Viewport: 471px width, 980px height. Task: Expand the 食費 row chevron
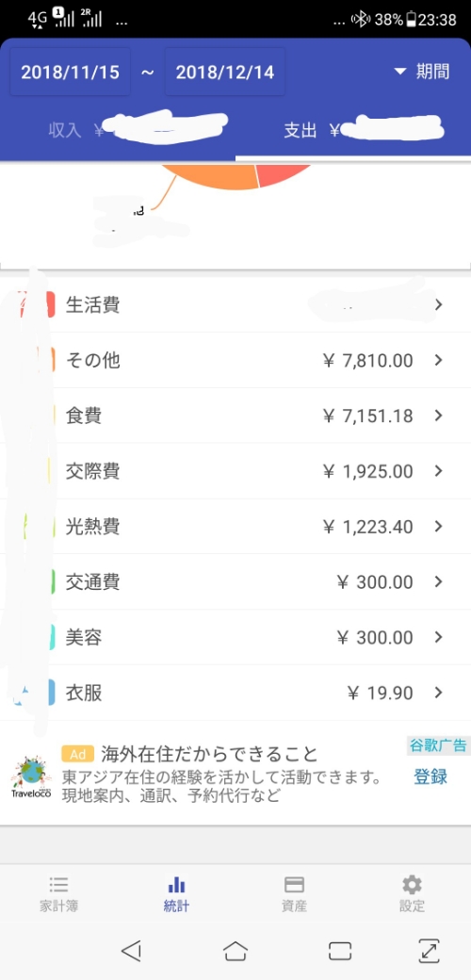pyautogui.click(x=439, y=416)
